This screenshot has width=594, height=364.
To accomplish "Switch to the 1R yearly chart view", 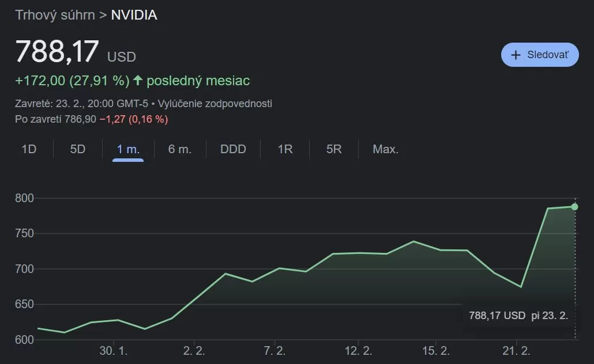I will click(x=284, y=149).
